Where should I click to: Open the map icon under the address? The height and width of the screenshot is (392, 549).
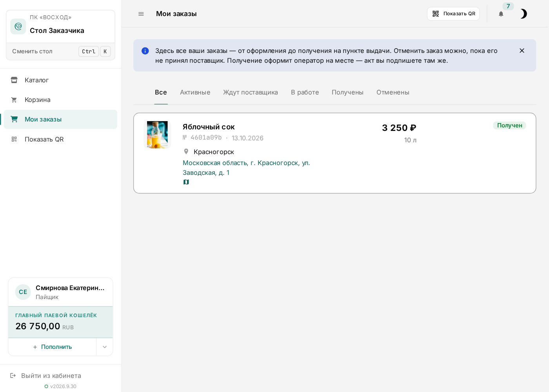[x=186, y=182]
